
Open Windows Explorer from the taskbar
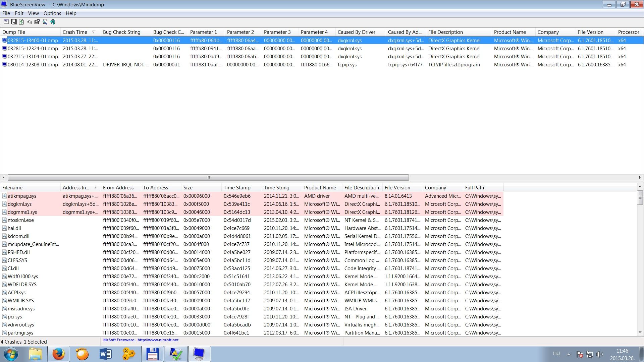coord(35,354)
